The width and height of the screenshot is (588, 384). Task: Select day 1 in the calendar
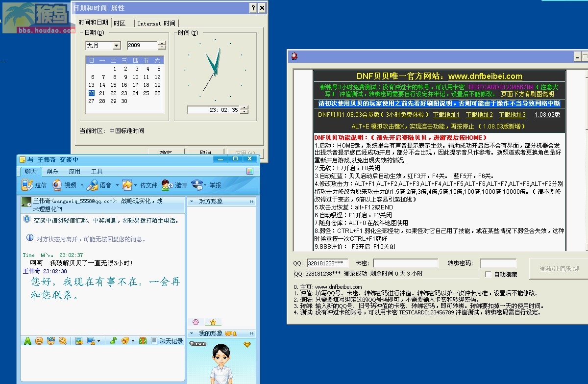point(114,69)
